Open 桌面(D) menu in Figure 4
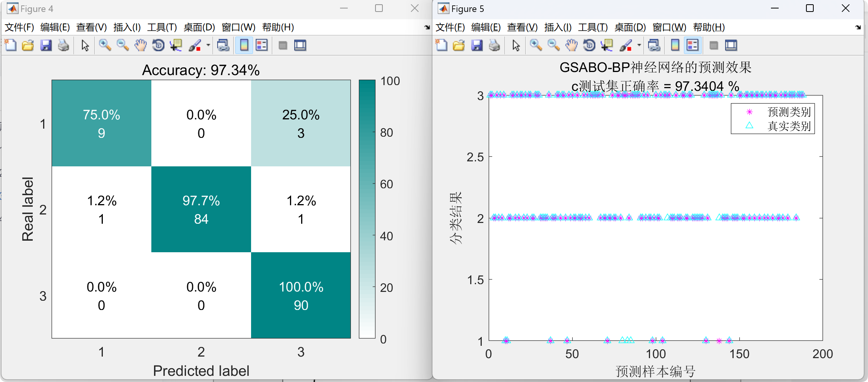Screen dimensions: 868x382 199,27
